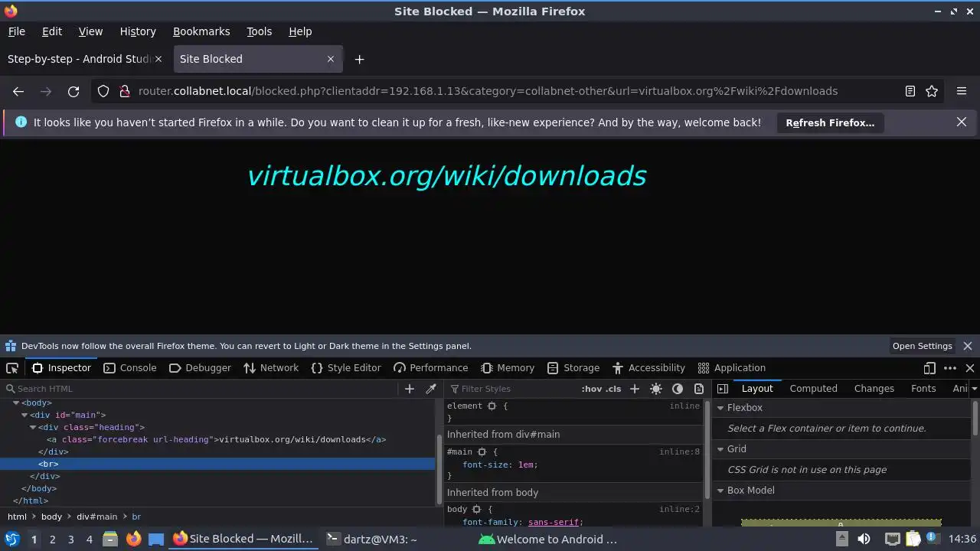Close the developer tools panel

tap(969, 368)
